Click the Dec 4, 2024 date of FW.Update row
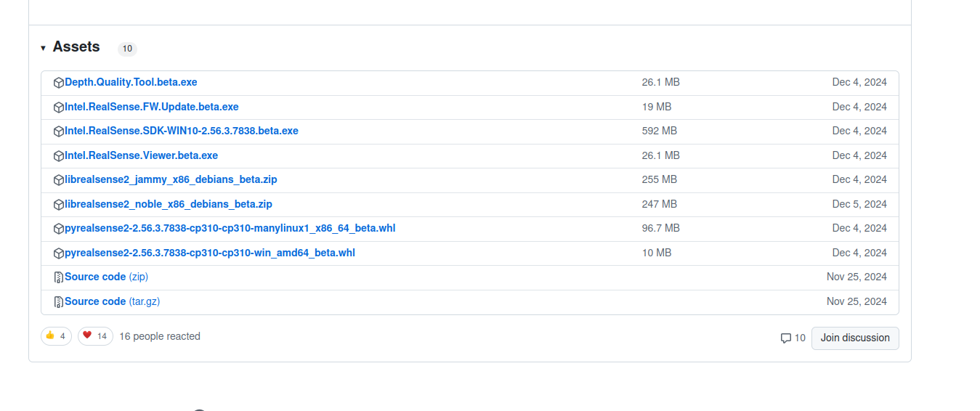 [x=859, y=107]
